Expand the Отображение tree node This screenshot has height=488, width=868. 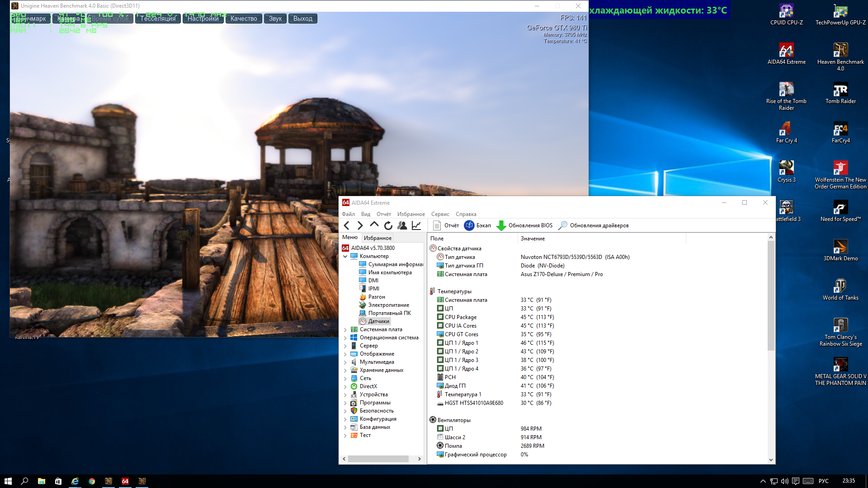click(345, 354)
